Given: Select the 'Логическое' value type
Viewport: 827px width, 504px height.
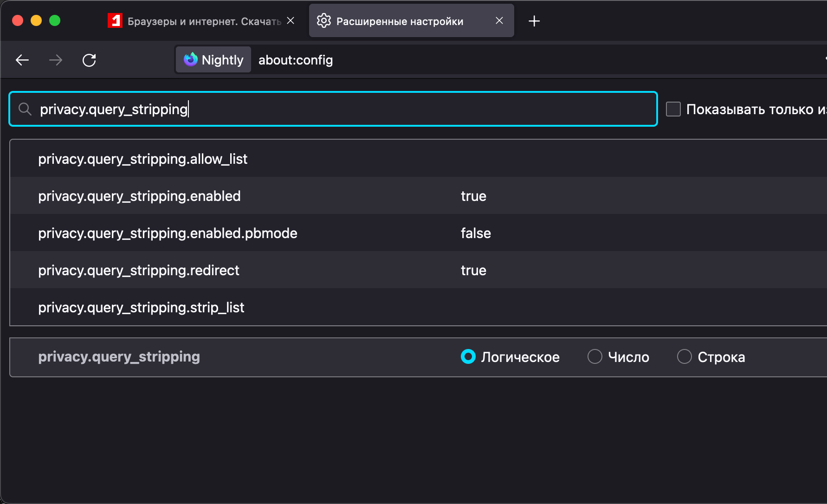Looking at the screenshot, I should 468,356.
